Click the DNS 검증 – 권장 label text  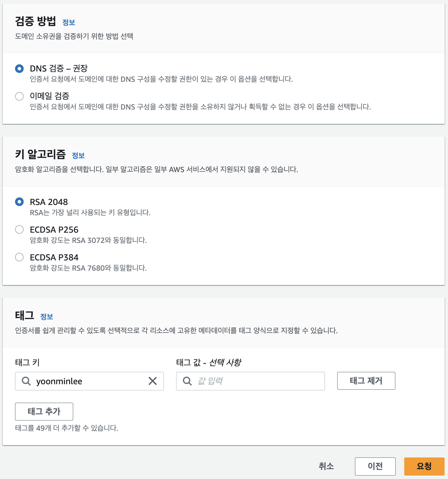[59, 68]
